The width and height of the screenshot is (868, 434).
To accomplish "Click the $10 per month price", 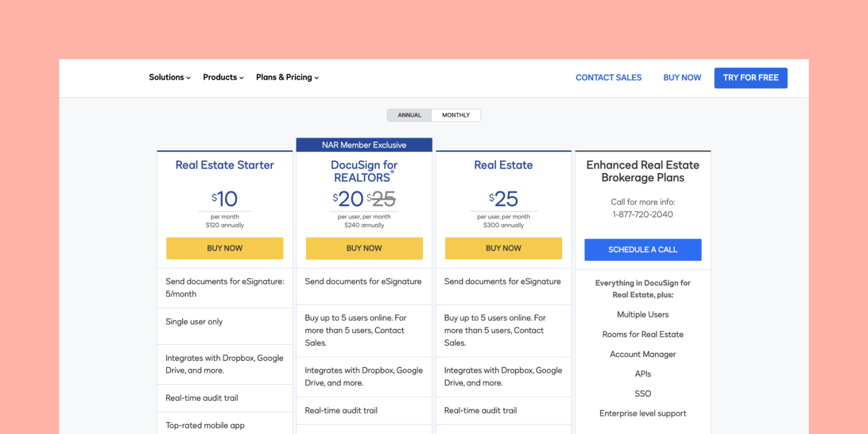I will pyautogui.click(x=224, y=199).
